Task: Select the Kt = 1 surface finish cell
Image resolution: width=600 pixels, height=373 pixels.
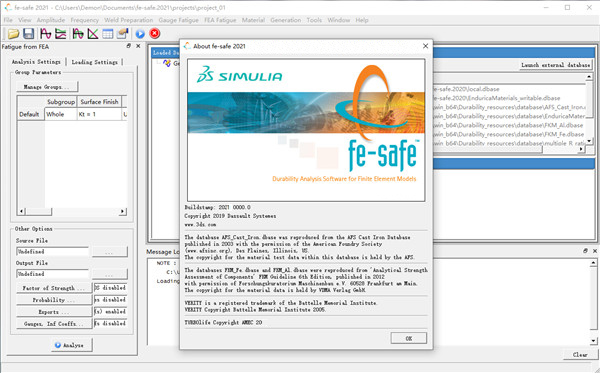Action: pyautogui.click(x=99, y=114)
